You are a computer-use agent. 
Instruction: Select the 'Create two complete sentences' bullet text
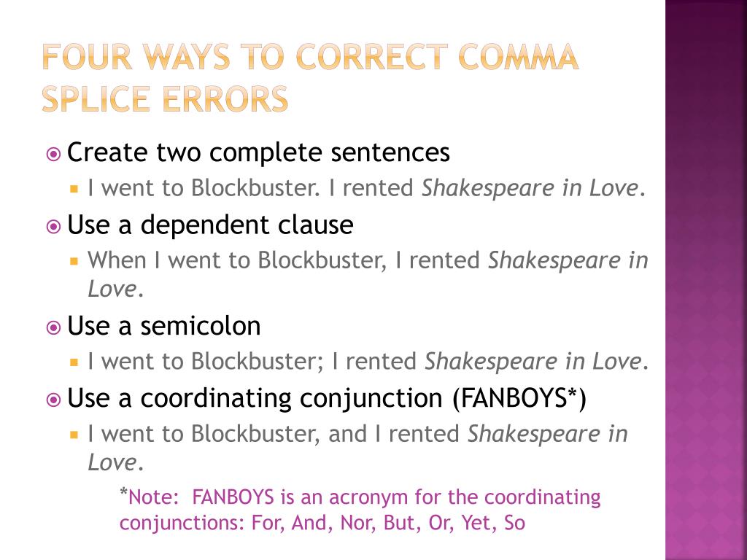click(x=258, y=152)
